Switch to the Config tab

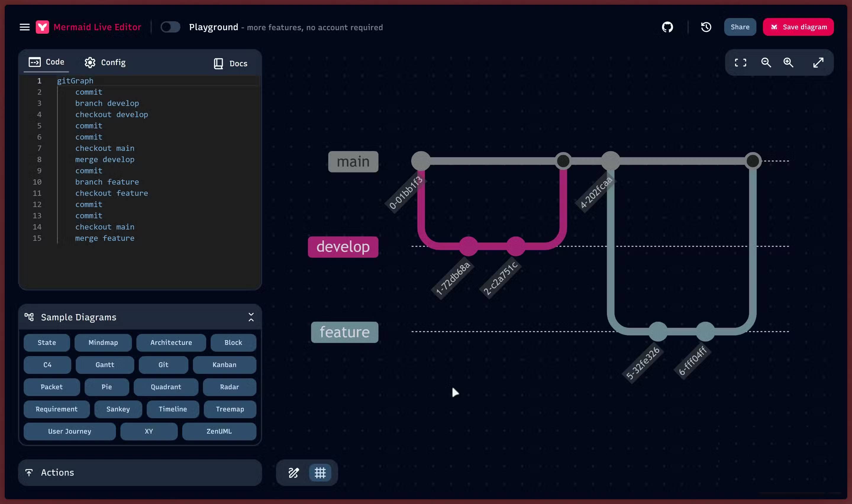[x=105, y=62]
